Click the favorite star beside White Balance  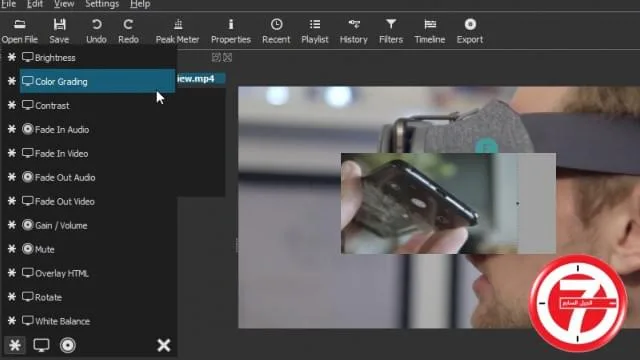(x=12, y=321)
